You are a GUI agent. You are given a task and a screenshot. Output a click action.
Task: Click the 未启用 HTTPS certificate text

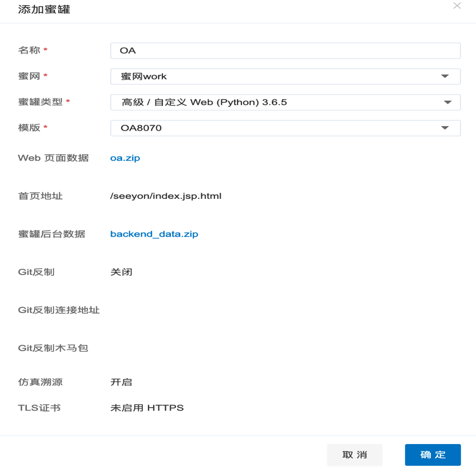(x=147, y=408)
